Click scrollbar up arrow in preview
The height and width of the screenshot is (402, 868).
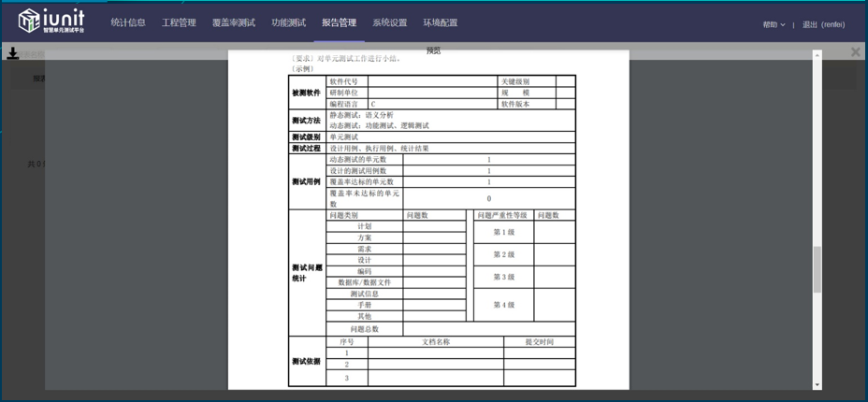[817, 55]
